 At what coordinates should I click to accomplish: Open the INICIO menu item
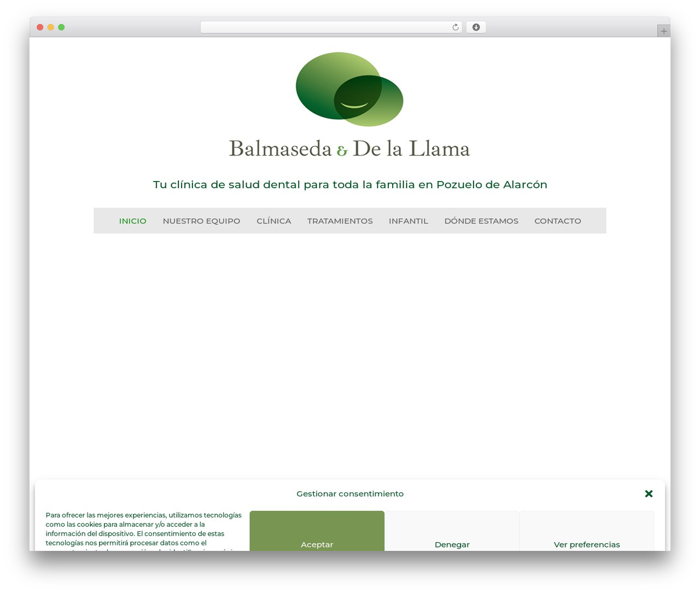[133, 221]
